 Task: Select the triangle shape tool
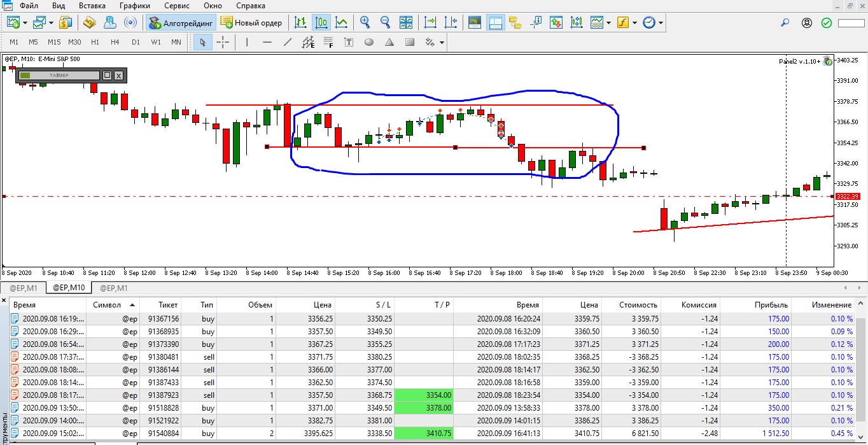(x=389, y=43)
